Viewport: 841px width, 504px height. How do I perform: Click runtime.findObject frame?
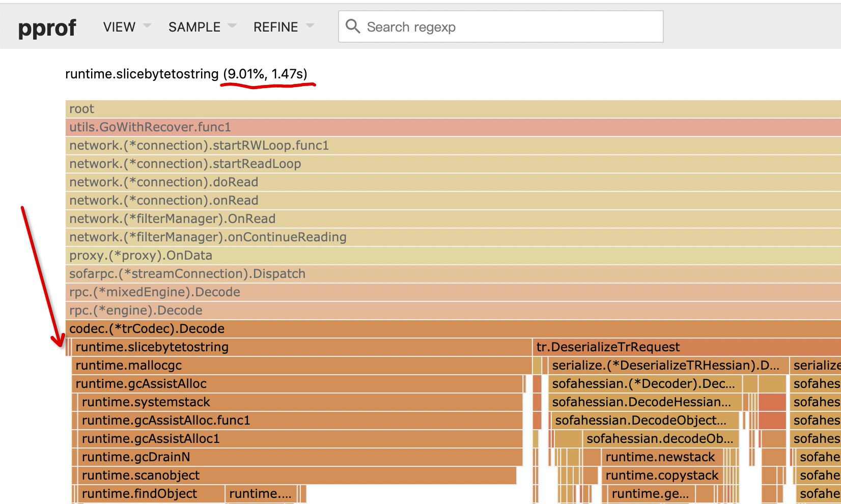click(151, 494)
